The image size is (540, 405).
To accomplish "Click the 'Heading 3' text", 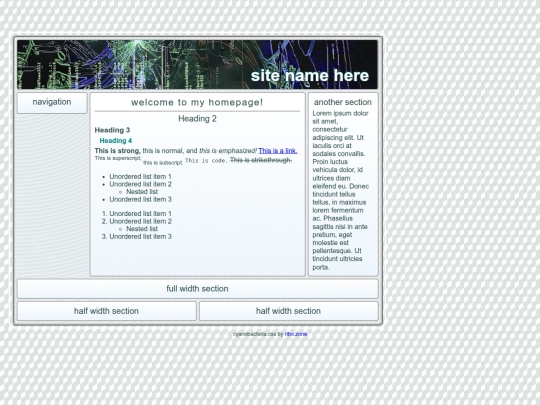I will tap(112, 130).
